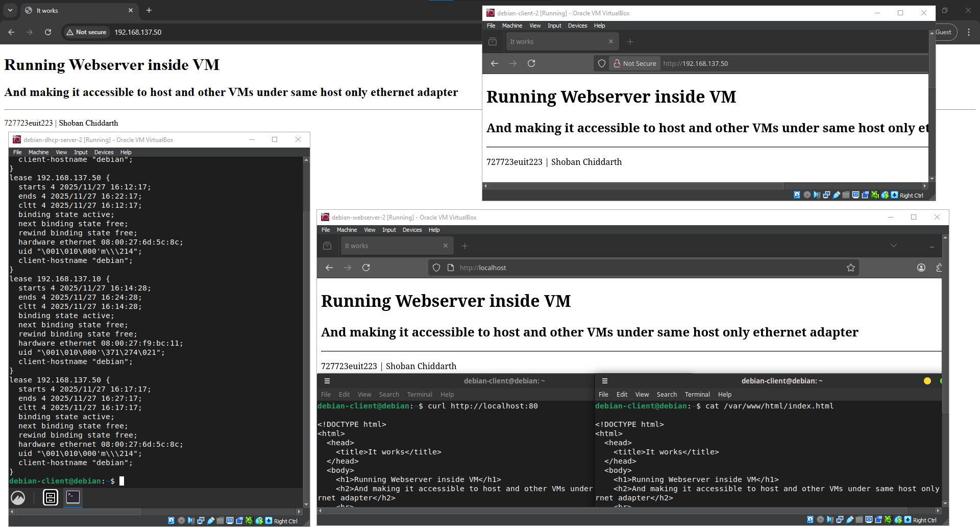Click shield icon beside localhost address
The width and height of the screenshot is (980, 531).
click(436, 268)
